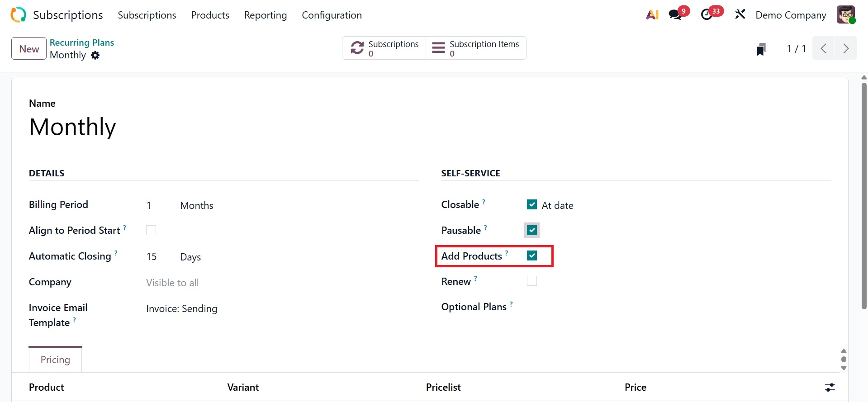Click the debug tools wrench icon
The height and width of the screenshot is (402, 868).
(740, 15)
